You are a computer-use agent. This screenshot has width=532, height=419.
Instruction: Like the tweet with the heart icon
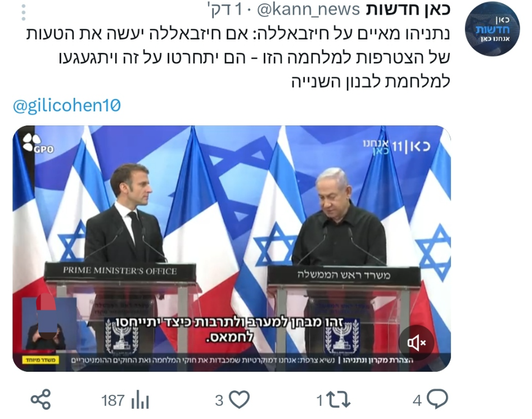(240, 399)
